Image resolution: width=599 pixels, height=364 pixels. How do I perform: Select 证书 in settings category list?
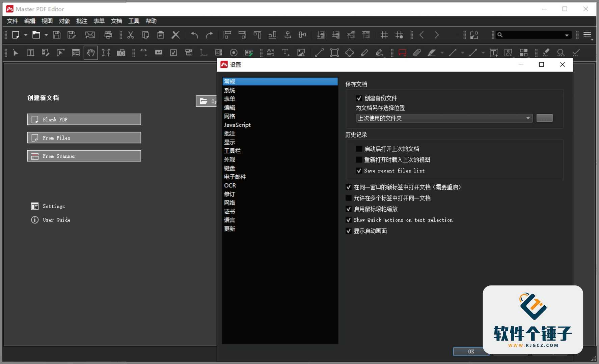click(280, 211)
